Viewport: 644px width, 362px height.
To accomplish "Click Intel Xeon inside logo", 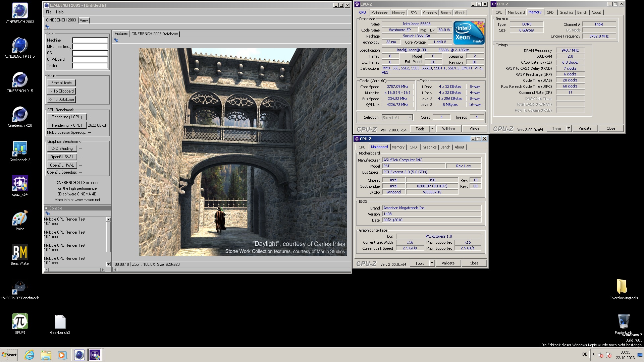I will click(x=469, y=33).
